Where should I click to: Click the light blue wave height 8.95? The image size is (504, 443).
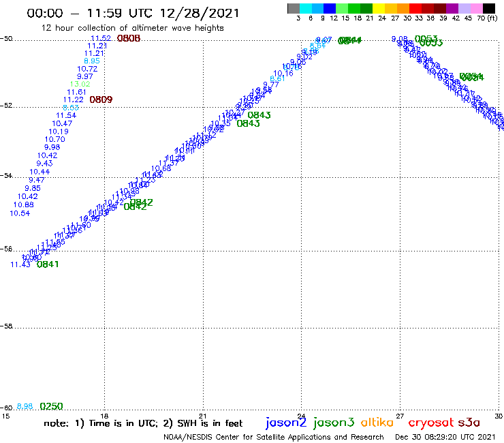(x=92, y=61)
